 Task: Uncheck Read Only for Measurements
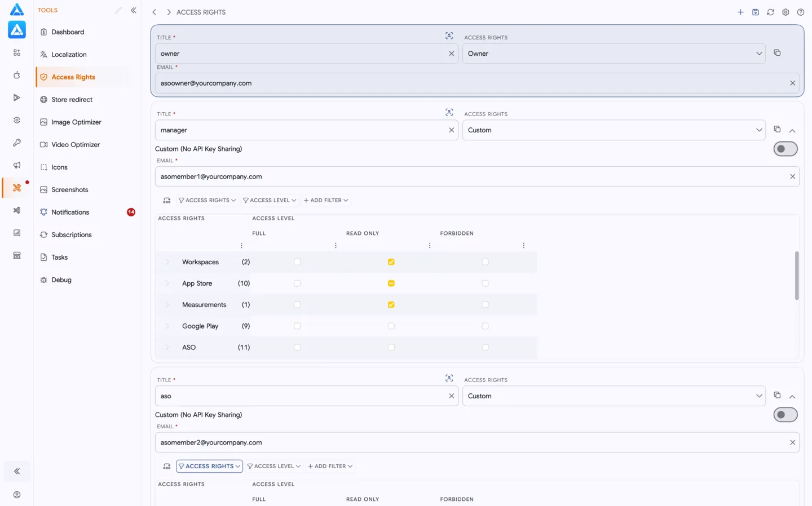tap(391, 305)
